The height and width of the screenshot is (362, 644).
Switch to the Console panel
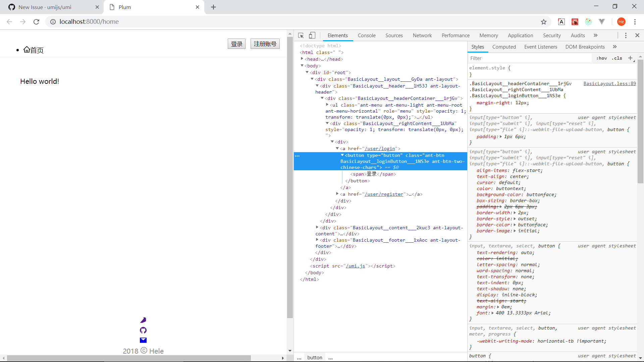(367, 35)
